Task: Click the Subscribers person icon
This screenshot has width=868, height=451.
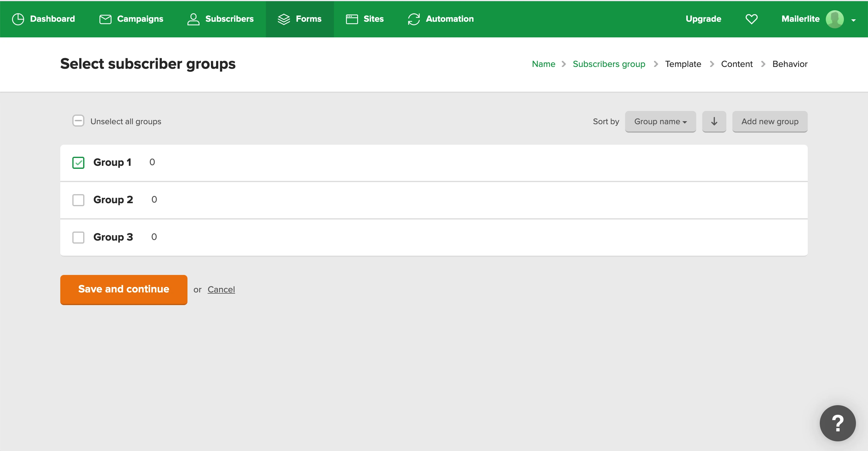Action: [x=193, y=19]
